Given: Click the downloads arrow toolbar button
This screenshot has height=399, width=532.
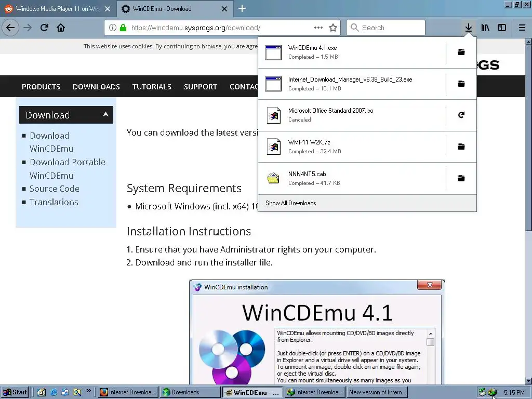Looking at the screenshot, I should 469,28.
